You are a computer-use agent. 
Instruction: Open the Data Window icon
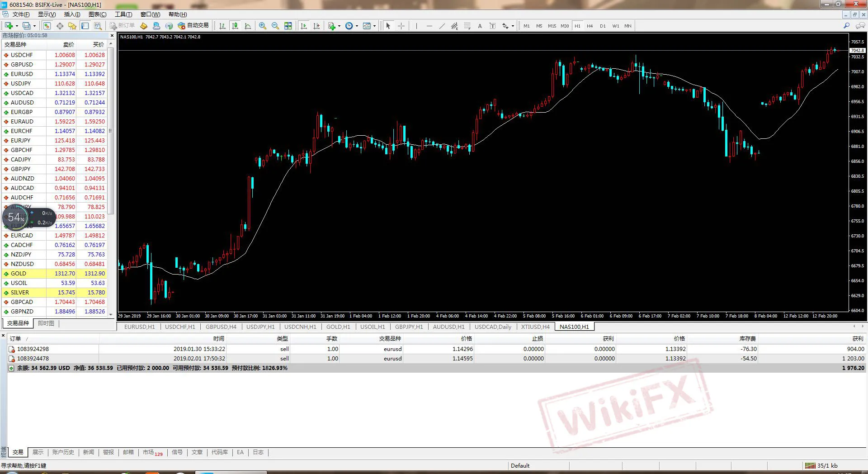(x=60, y=26)
